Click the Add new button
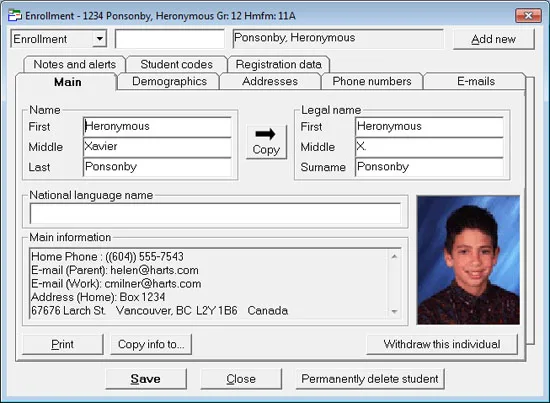This screenshot has width=550, height=403. coord(494,39)
